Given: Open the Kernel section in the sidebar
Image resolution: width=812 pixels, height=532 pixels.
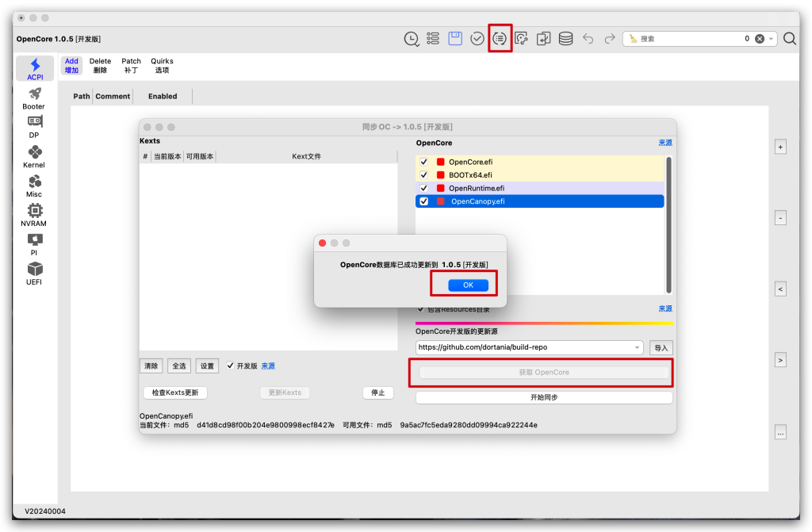Looking at the screenshot, I should point(34,156).
